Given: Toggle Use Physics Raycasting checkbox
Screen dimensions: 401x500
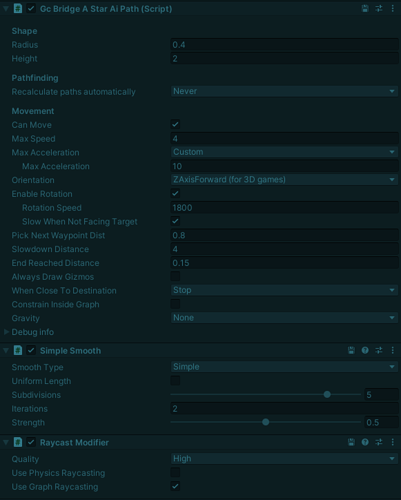Looking at the screenshot, I should coord(175,472).
